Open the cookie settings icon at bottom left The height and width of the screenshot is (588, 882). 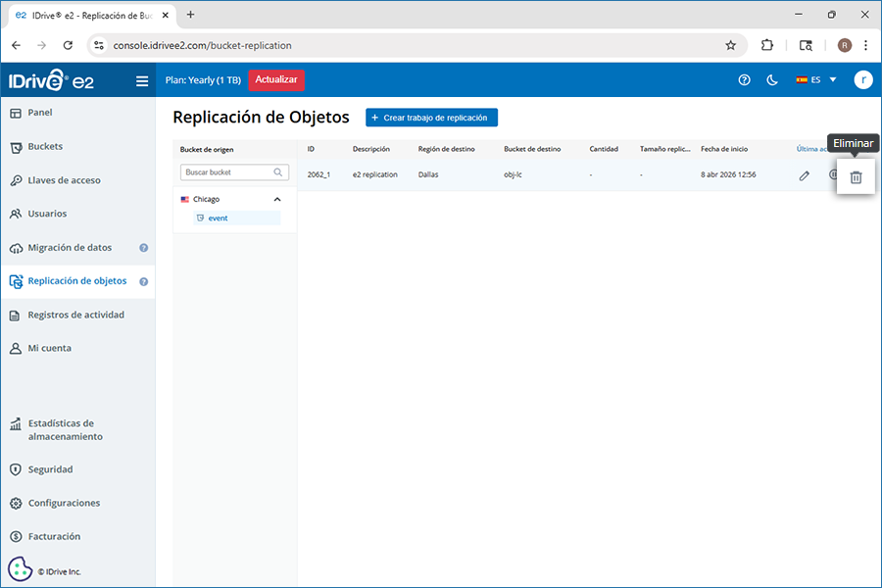pyautogui.click(x=20, y=569)
